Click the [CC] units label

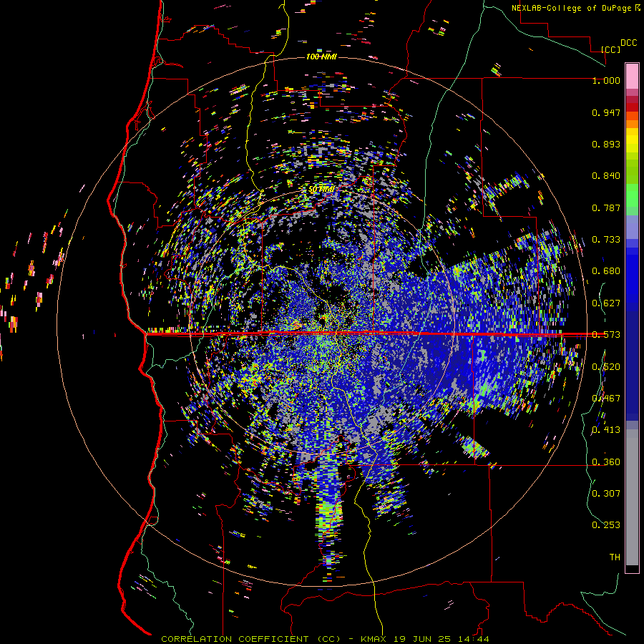(611, 49)
